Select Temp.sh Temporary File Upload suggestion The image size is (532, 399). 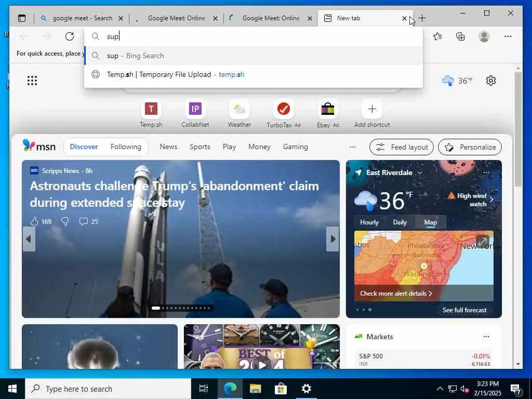click(x=254, y=74)
